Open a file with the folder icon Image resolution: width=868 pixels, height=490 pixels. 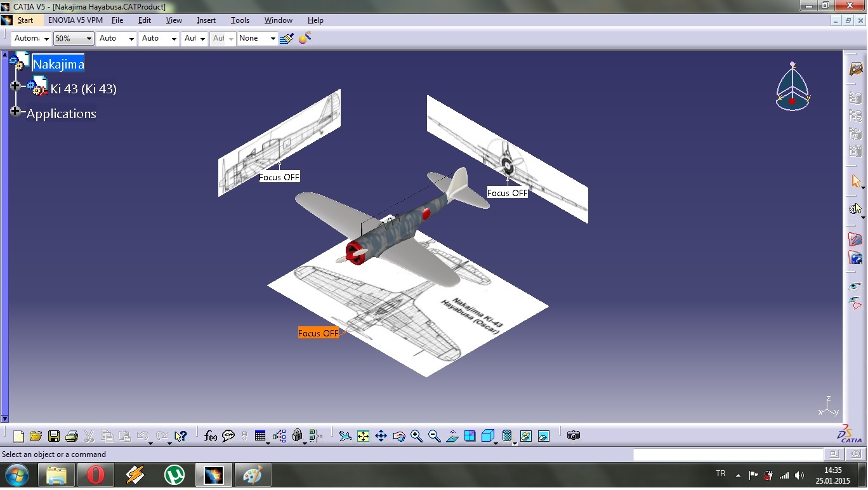[36, 436]
